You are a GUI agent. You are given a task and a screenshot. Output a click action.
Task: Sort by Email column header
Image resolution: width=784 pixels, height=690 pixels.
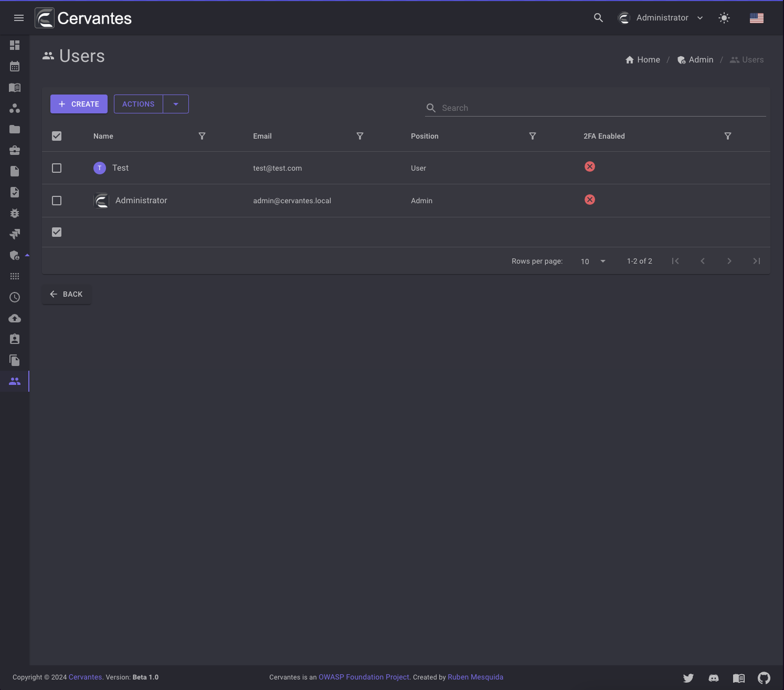(x=262, y=136)
